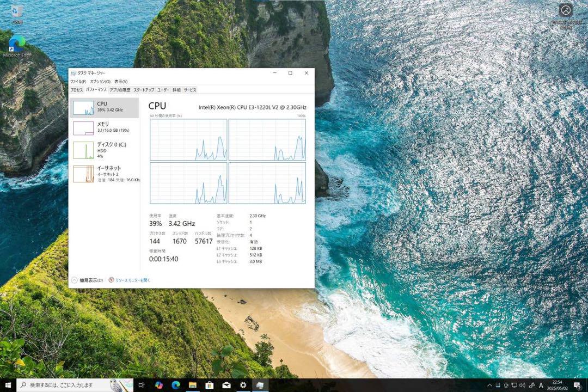Click the bottom-left CPU core graph

click(188, 183)
